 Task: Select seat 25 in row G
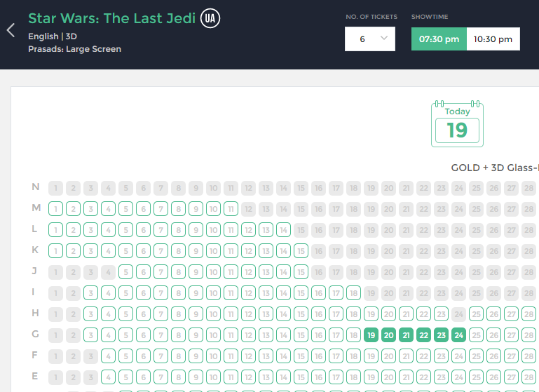(477, 335)
